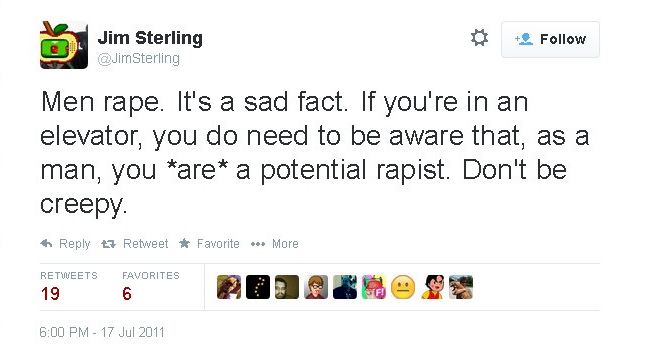Favorite this tweet with the star
This screenshot has height=360, width=645.
pyautogui.click(x=209, y=244)
